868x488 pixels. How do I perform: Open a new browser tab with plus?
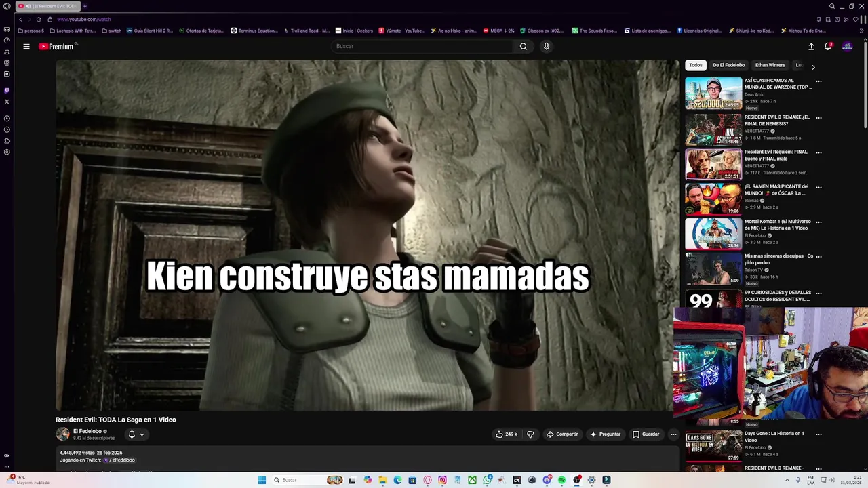pyautogui.click(x=85, y=6)
